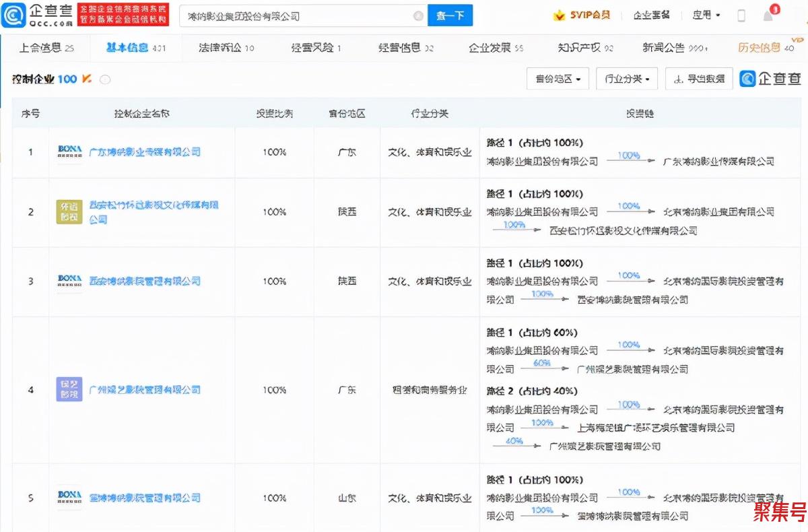
Task: Select the round option beside 控制企业 100
Action: (x=104, y=79)
